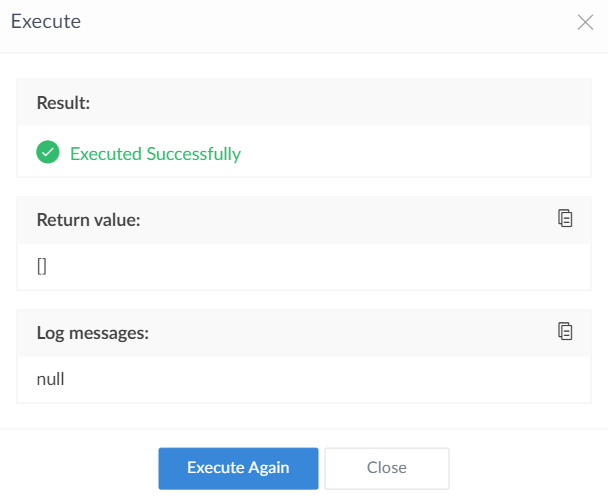Click the Result header bar background
This screenshot has height=502, width=608.
click(x=350, y=103)
